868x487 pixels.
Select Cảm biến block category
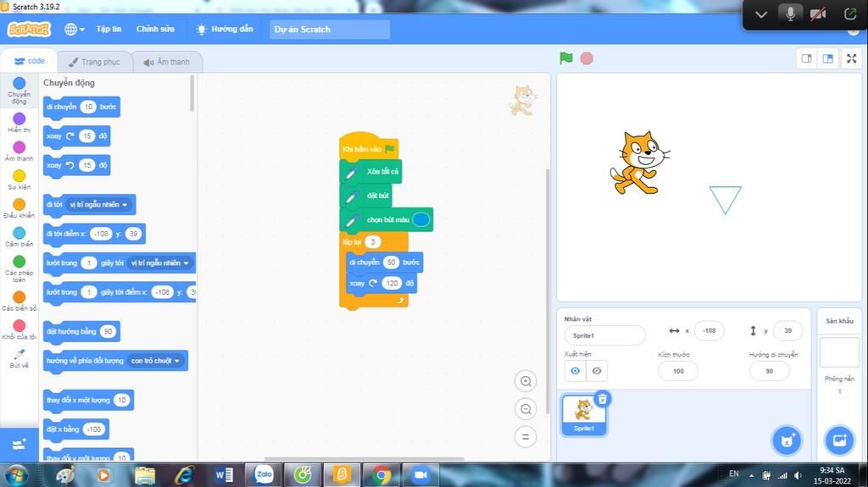(19, 237)
